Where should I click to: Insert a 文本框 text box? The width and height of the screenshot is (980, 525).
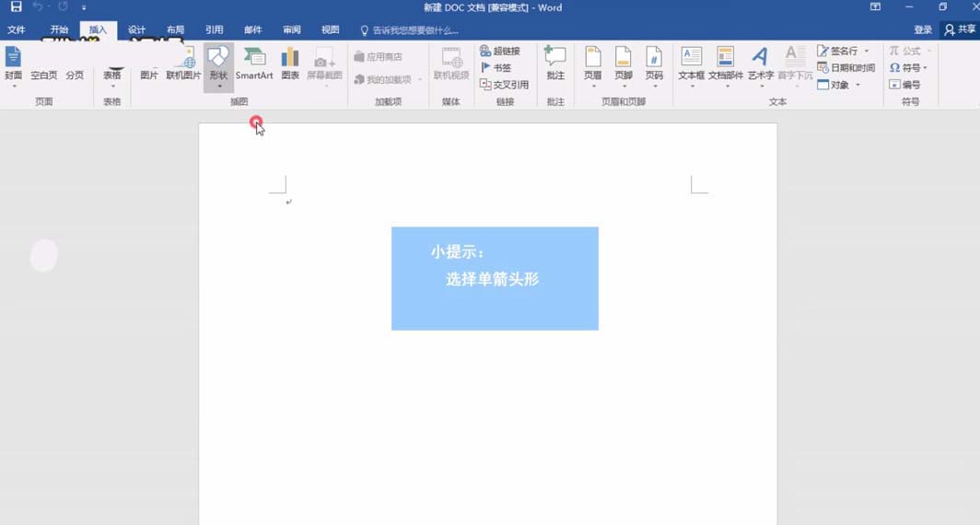(691, 66)
